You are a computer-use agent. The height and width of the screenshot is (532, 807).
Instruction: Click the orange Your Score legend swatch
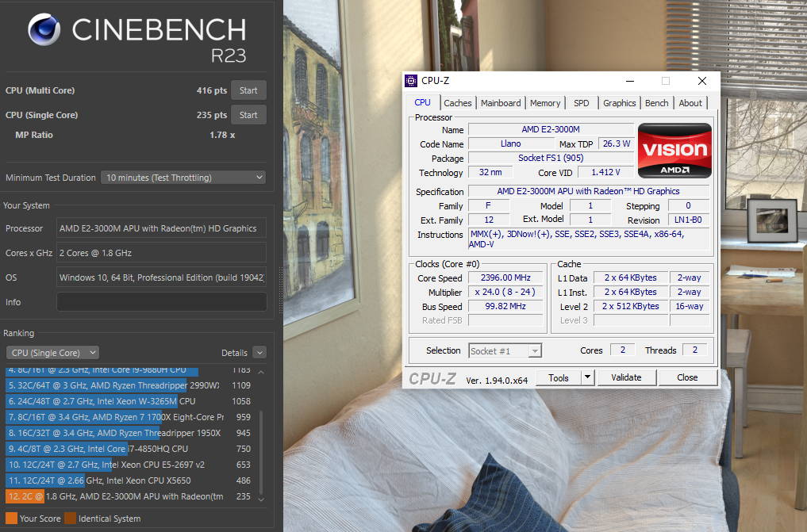[x=11, y=518]
